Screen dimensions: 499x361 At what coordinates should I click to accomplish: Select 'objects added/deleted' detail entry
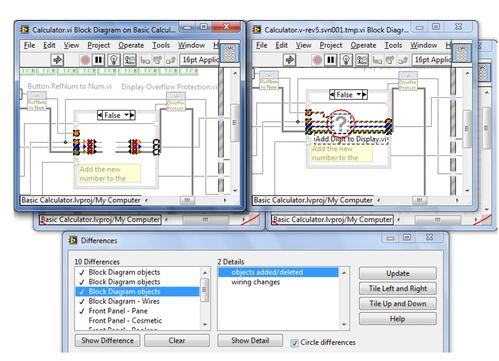pyautogui.click(x=278, y=272)
